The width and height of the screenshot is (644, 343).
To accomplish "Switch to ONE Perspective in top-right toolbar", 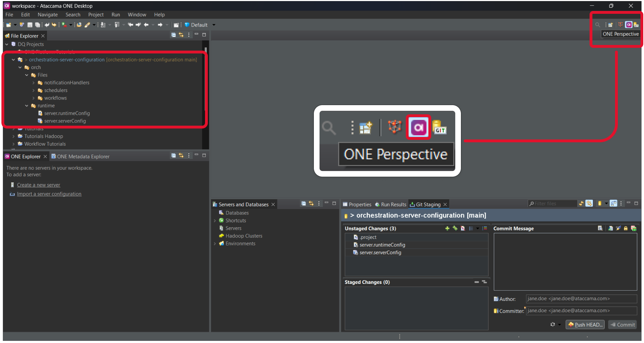I will coord(628,25).
